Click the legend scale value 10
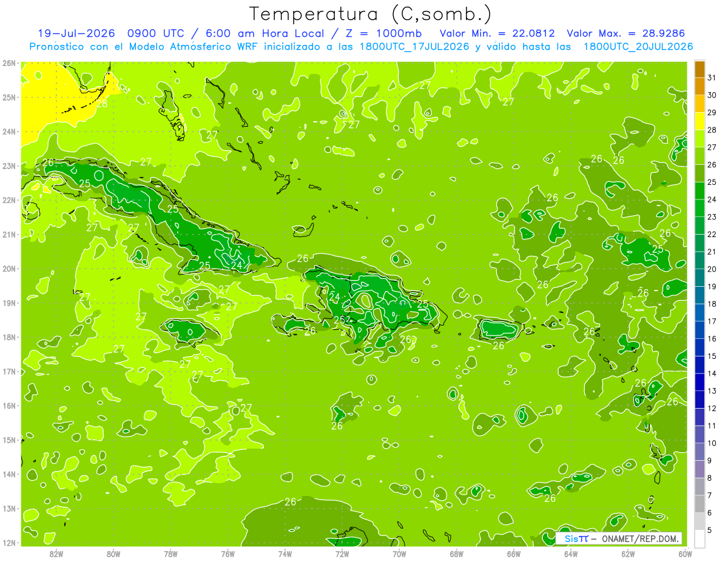 pos(712,443)
